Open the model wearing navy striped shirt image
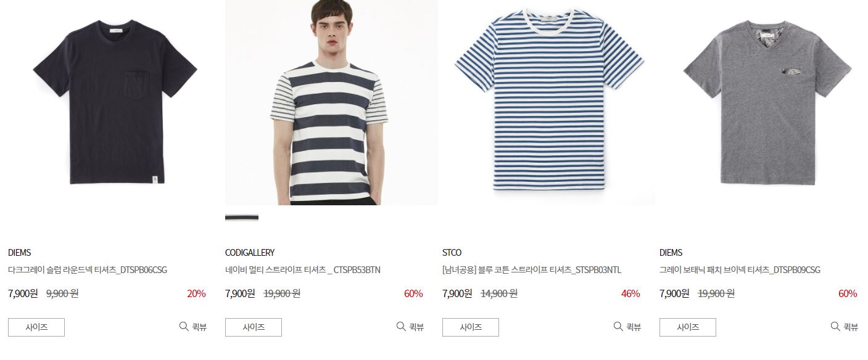 [331, 102]
